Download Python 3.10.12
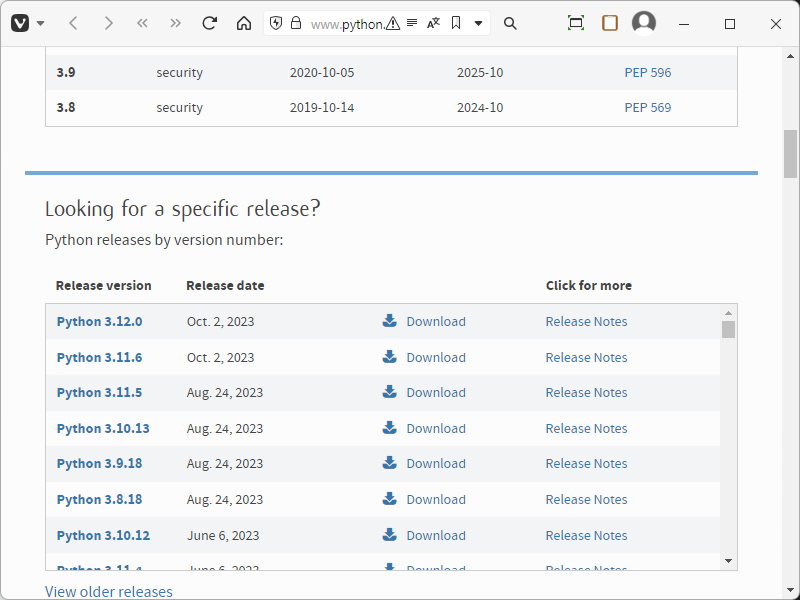 [436, 536]
